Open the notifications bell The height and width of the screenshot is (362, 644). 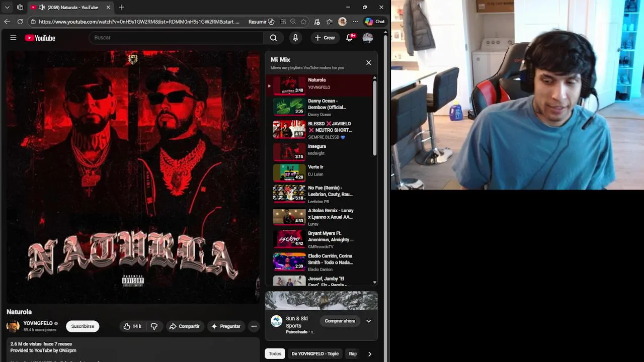350,38
